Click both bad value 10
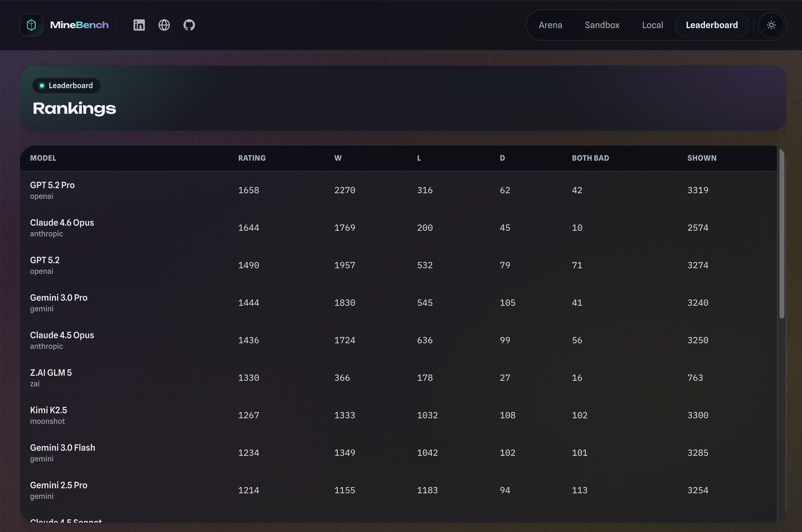 (577, 228)
